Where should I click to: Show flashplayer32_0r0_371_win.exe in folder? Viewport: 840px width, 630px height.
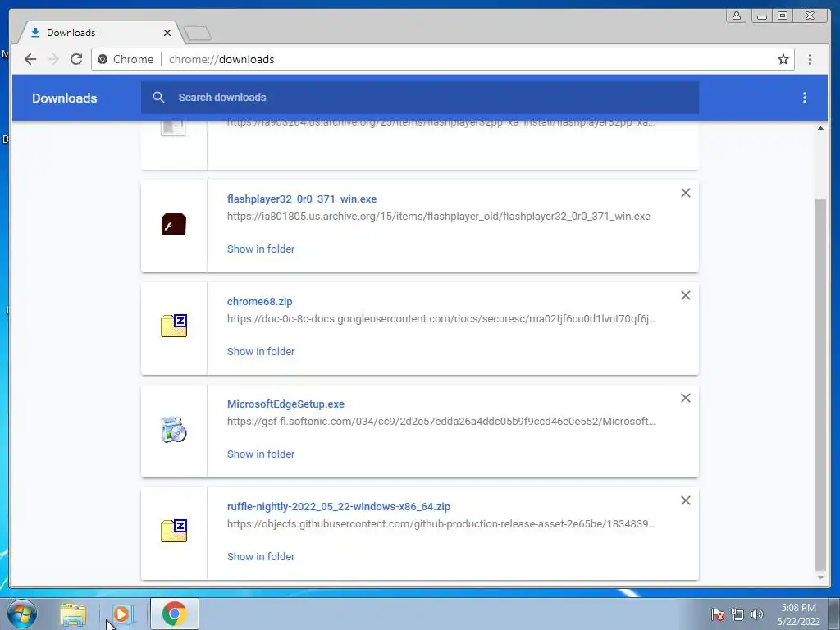[x=261, y=249]
